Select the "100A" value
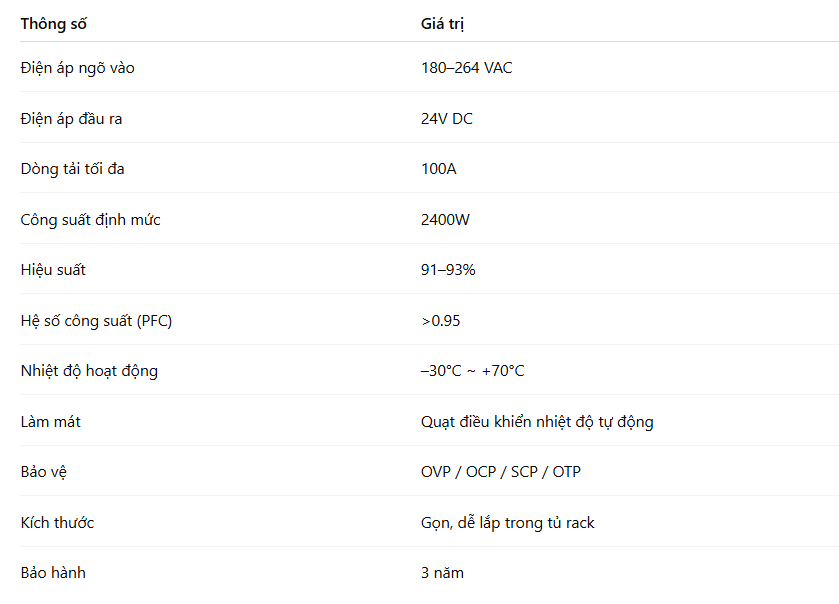The width and height of the screenshot is (839, 604). (x=439, y=169)
